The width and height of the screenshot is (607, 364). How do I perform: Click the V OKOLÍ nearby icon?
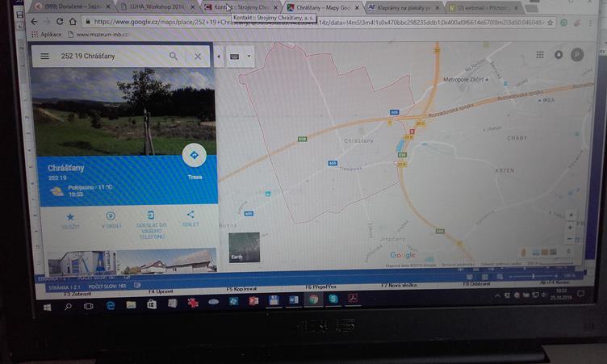coord(111,220)
